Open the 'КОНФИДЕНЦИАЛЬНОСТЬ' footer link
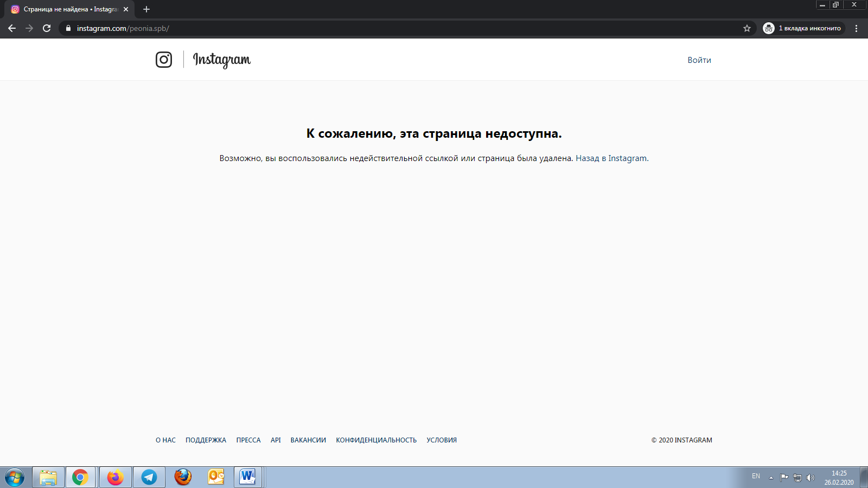Viewport: 868px width, 488px height. (x=376, y=440)
